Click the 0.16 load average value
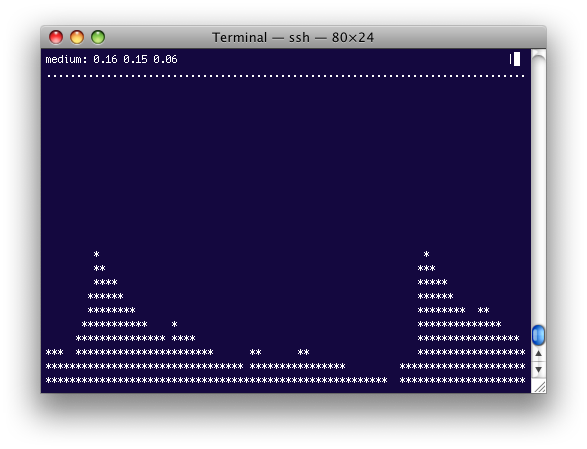The width and height of the screenshot is (587, 449). pos(105,59)
